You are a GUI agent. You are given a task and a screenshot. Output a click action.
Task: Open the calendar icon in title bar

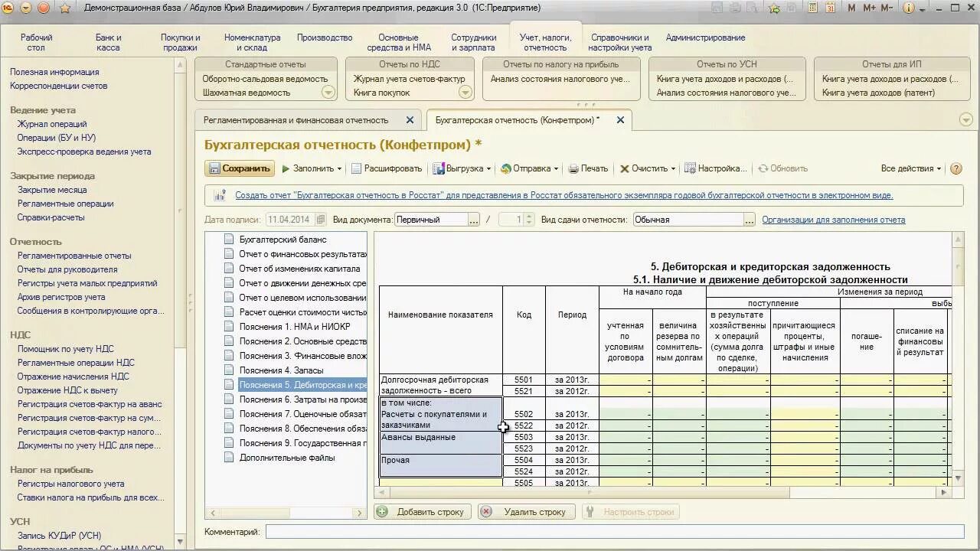831,8
